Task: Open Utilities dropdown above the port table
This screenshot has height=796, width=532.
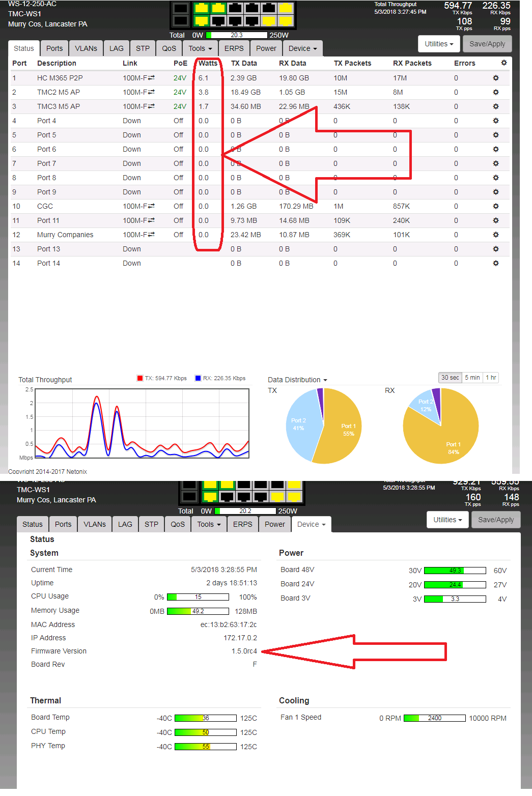Action: click(x=439, y=44)
